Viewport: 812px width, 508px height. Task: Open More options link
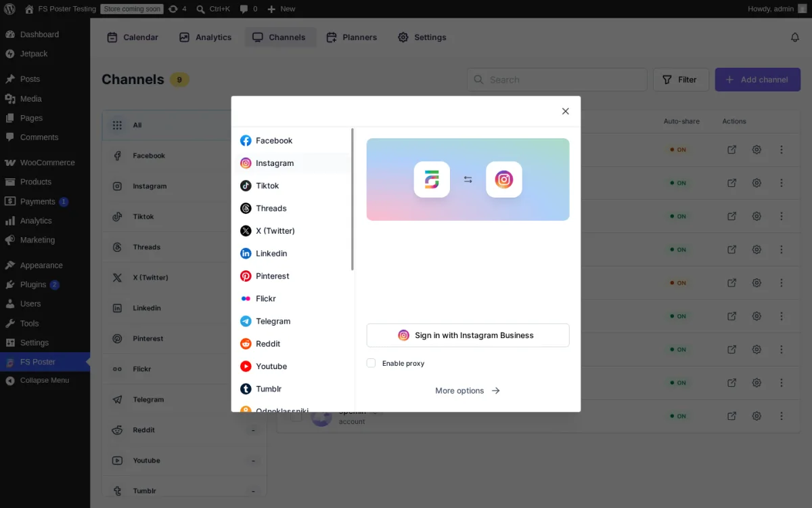[468, 391]
